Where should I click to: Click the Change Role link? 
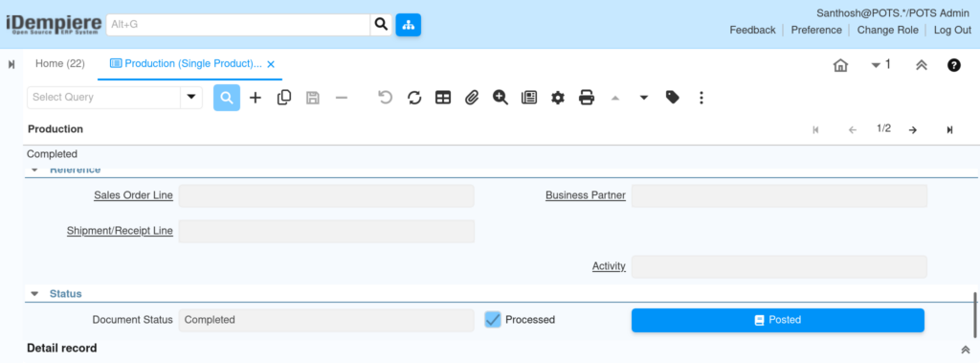tap(887, 30)
